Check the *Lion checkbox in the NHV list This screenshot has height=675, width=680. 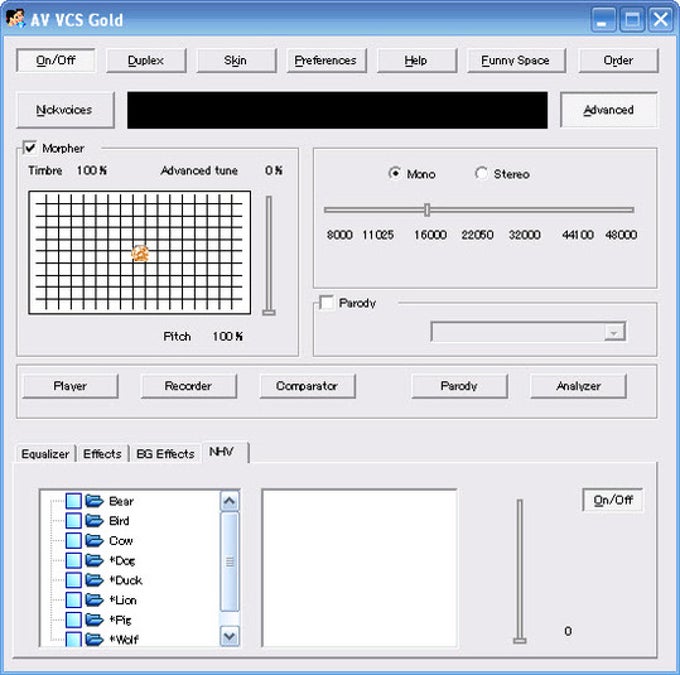pyautogui.click(x=73, y=600)
